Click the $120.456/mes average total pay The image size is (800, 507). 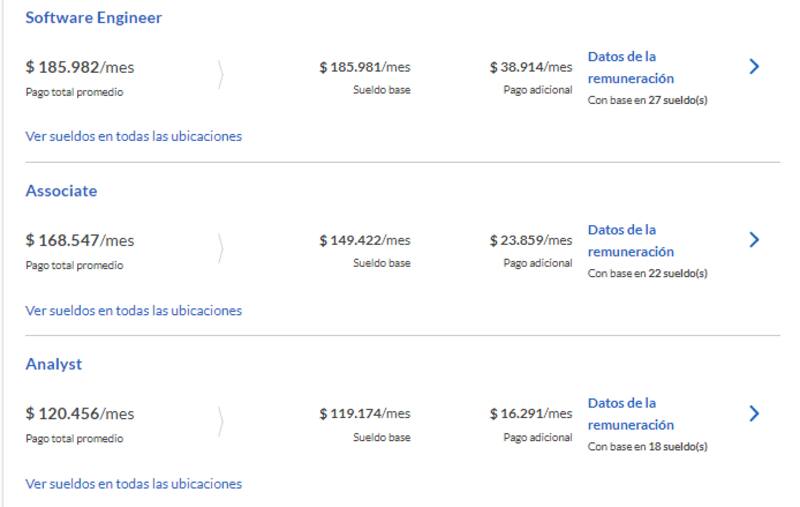point(80,414)
